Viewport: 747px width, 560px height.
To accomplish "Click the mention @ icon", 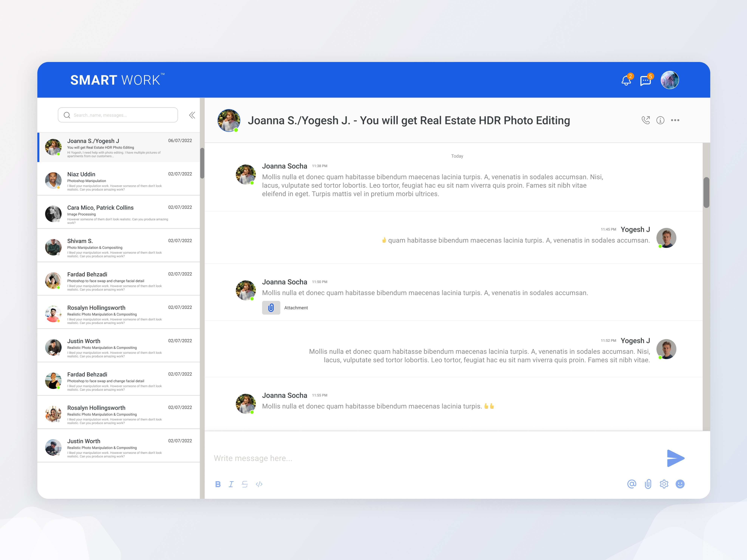I will [632, 484].
